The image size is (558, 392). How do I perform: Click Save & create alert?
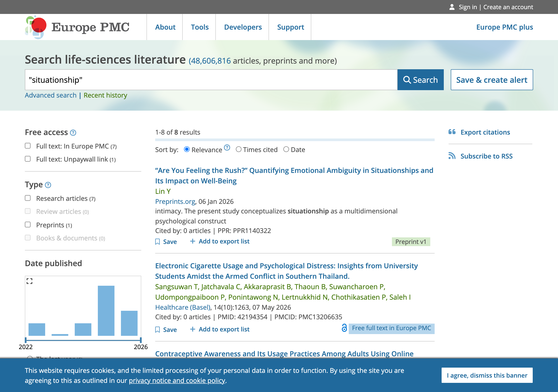[492, 80]
